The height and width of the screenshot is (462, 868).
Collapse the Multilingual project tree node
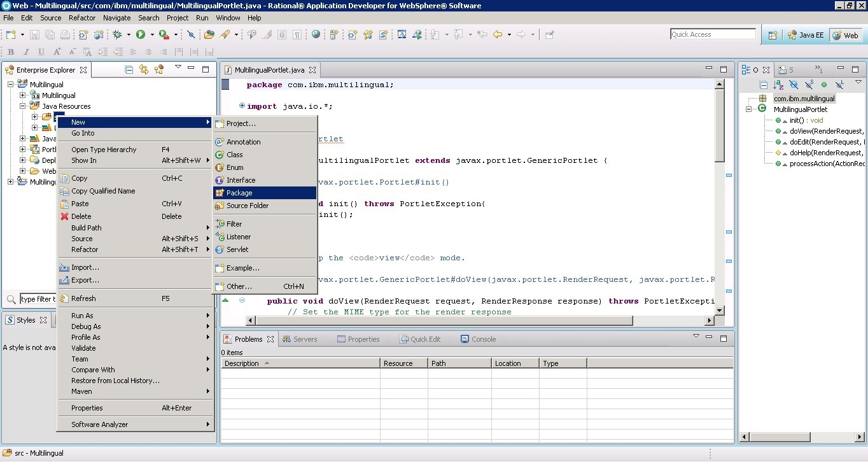(x=10, y=84)
